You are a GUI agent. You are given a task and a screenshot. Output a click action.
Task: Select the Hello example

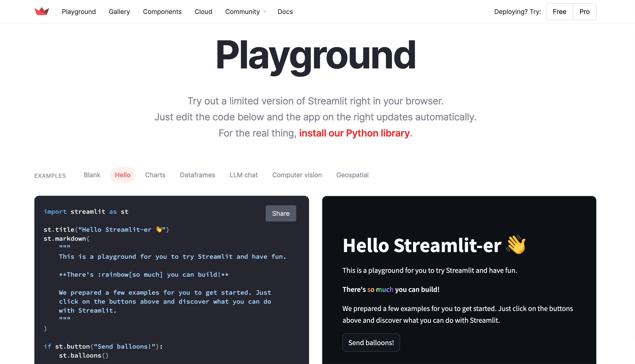pyautogui.click(x=123, y=175)
